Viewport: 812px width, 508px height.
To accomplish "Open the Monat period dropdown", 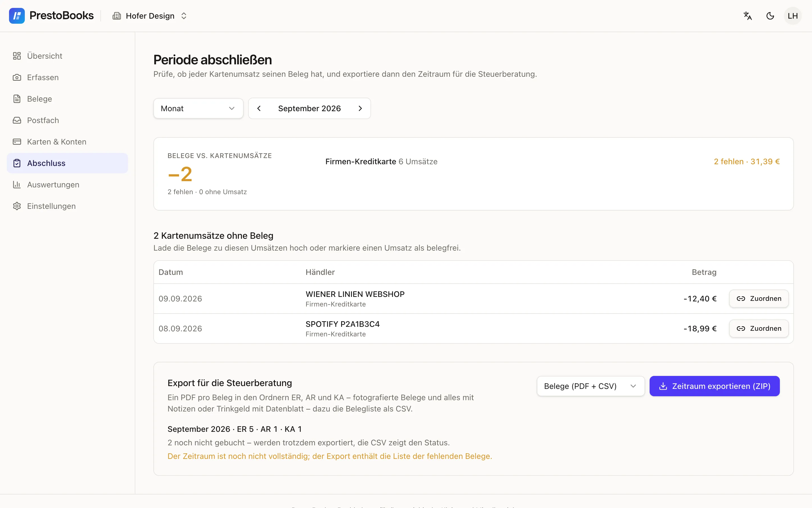I will coord(198,108).
